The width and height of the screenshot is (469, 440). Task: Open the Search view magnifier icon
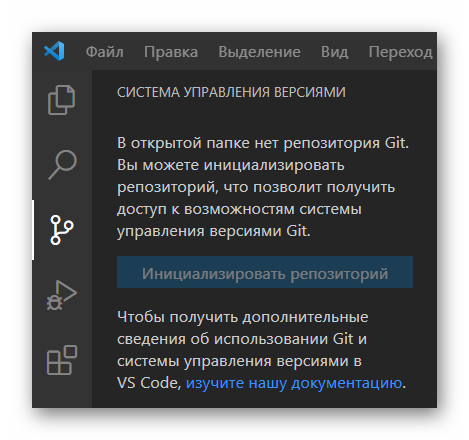click(63, 165)
